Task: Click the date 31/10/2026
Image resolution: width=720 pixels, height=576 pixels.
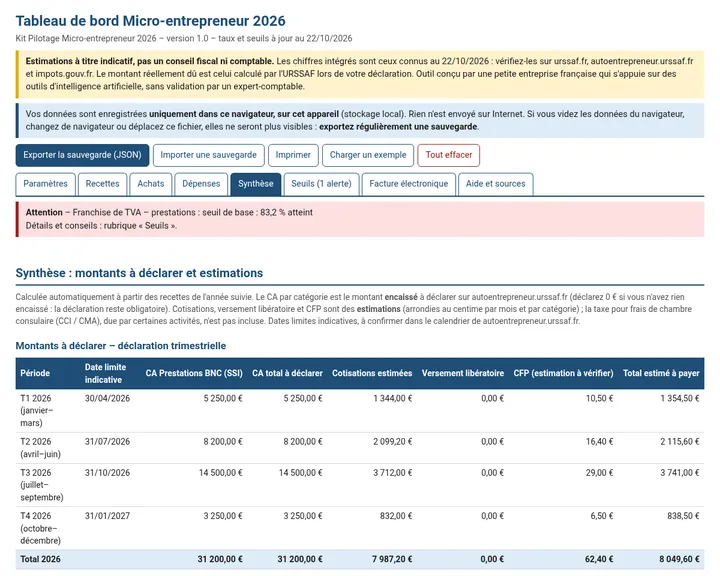Action: 107,473
